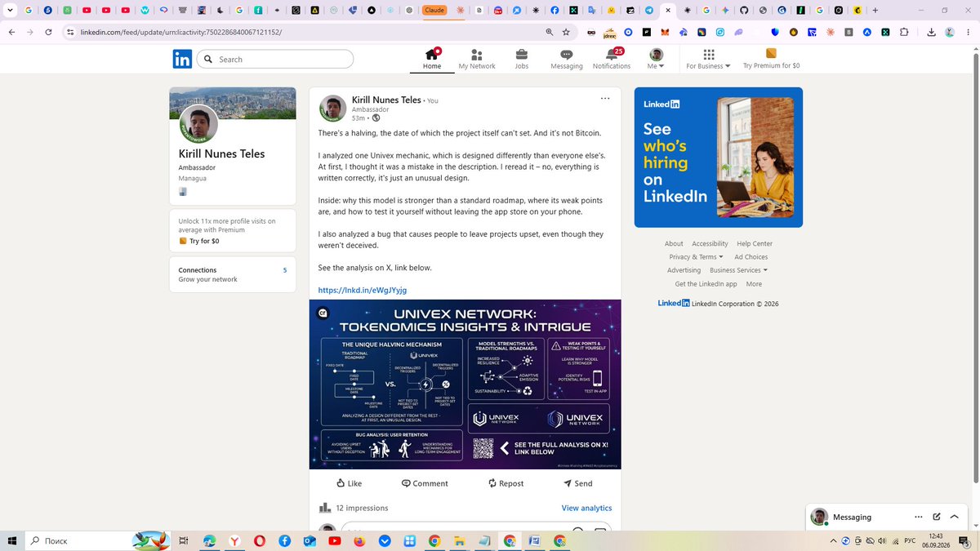Open the Claude browser tab
Viewport: 980px width, 551px height.
click(x=434, y=11)
